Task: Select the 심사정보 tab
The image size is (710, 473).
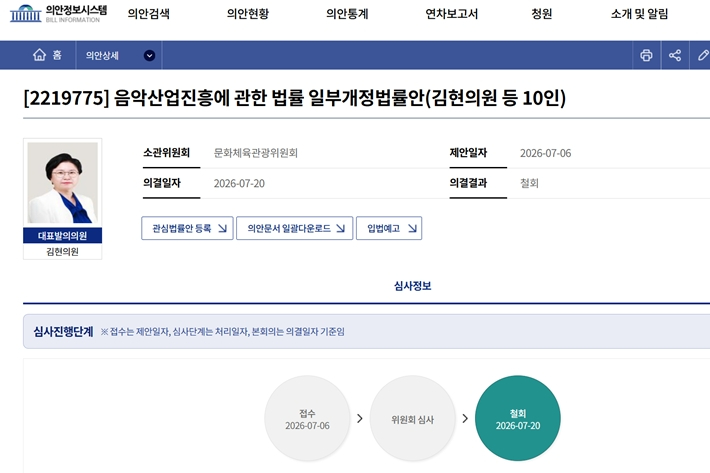Action: (413, 286)
